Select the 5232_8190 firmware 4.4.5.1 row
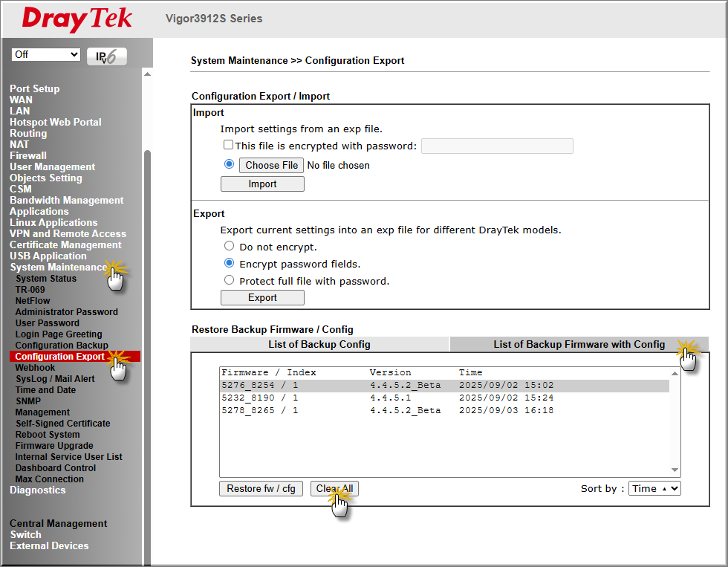The image size is (728, 567). pyautogui.click(x=386, y=398)
